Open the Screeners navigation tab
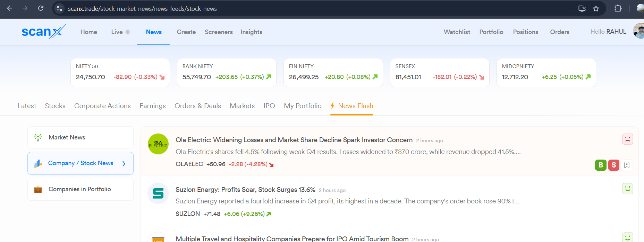 pos(219,32)
